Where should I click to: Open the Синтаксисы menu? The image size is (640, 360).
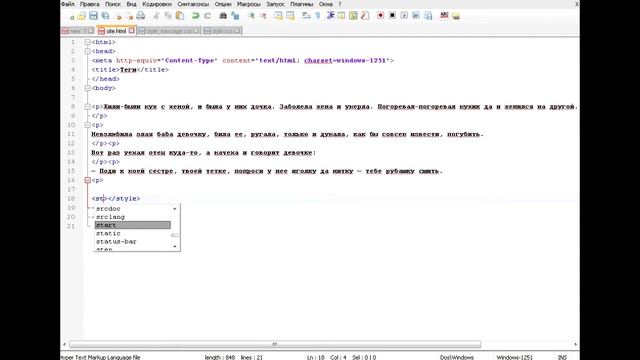point(193,4)
